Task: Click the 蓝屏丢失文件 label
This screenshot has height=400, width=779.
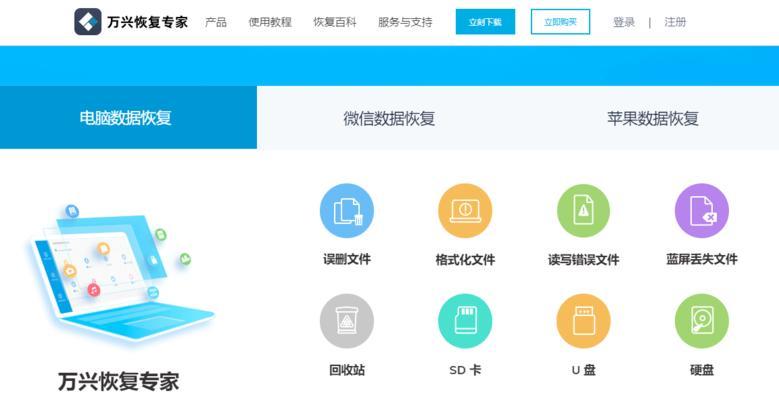Action: [701, 259]
